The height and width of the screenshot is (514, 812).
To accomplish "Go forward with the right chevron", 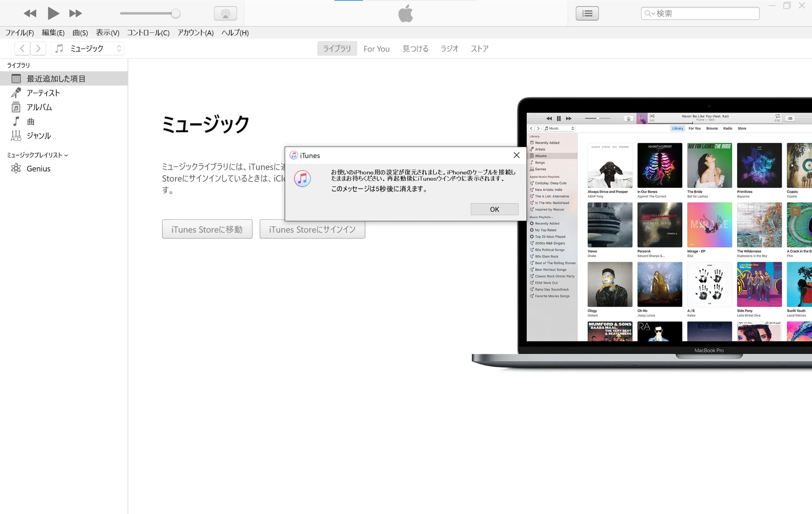I will tap(38, 49).
